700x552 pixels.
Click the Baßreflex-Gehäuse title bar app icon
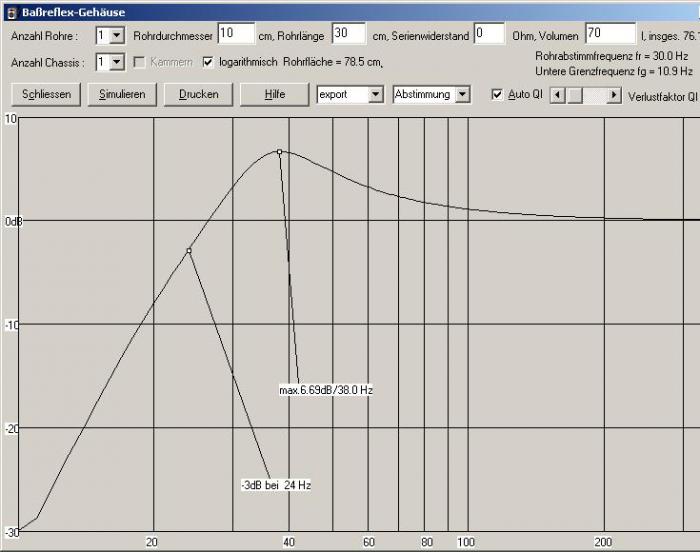[10, 11]
